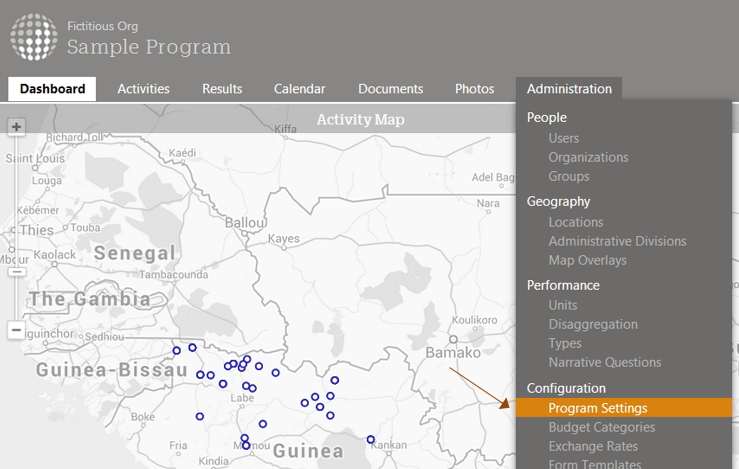Open Disaggregation menu item
The height and width of the screenshot is (469, 739).
pos(592,324)
